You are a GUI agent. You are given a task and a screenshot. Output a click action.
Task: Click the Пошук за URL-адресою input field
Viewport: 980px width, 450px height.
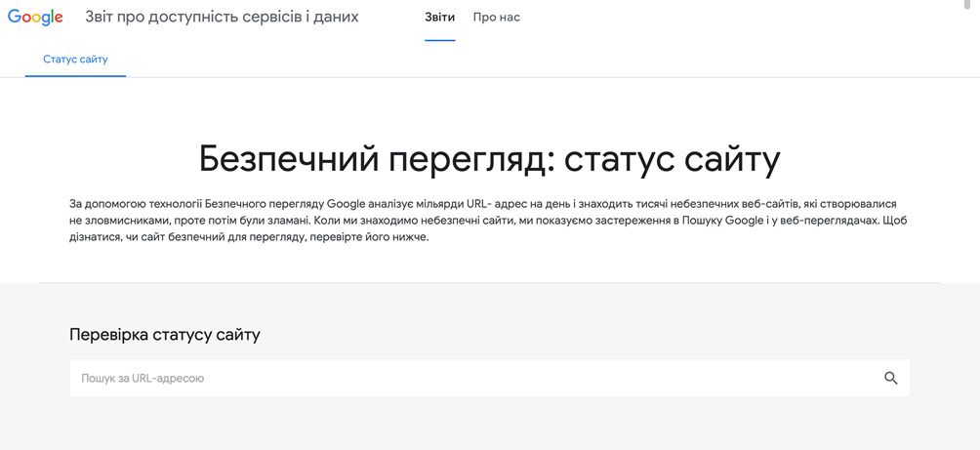(x=489, y=378)
